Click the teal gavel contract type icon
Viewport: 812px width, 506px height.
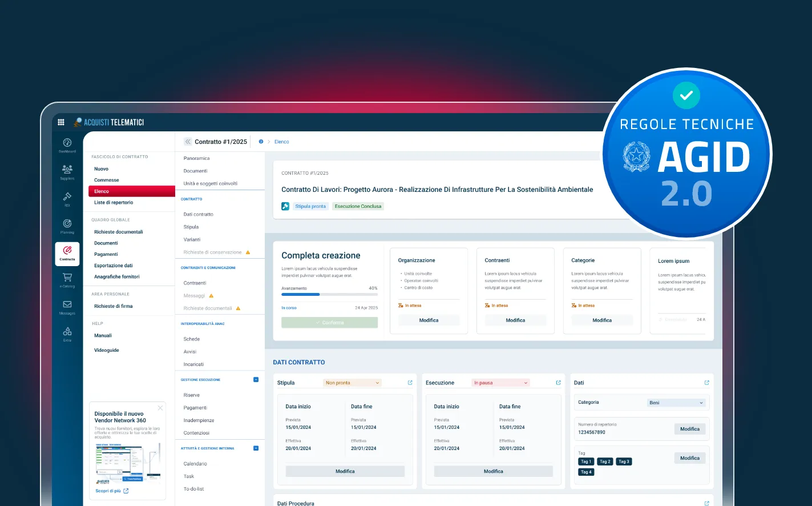point(285,206)
